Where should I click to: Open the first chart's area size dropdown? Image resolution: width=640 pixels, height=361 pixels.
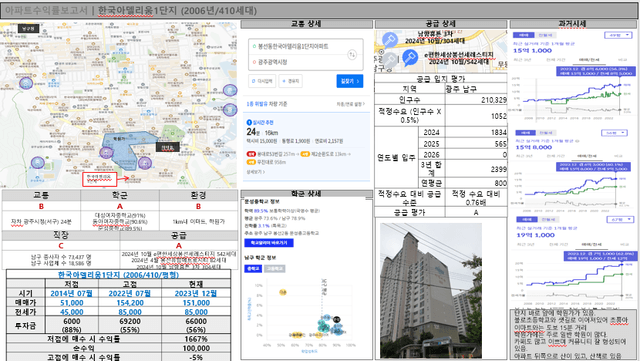point(618,36)
